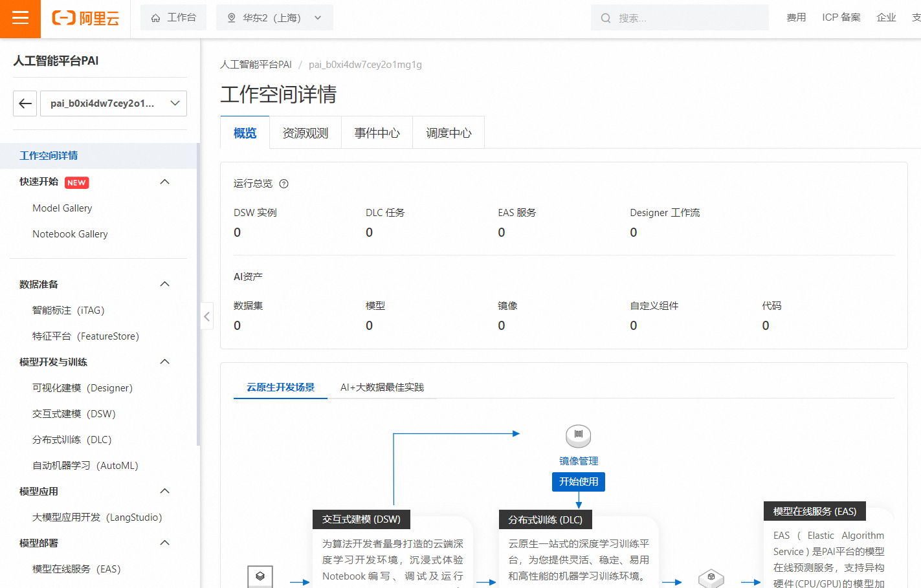Image resolution: width=921 pixels, height=588 pixels.
Task: Open Notebook Gallery
Action: pos(70,234)
